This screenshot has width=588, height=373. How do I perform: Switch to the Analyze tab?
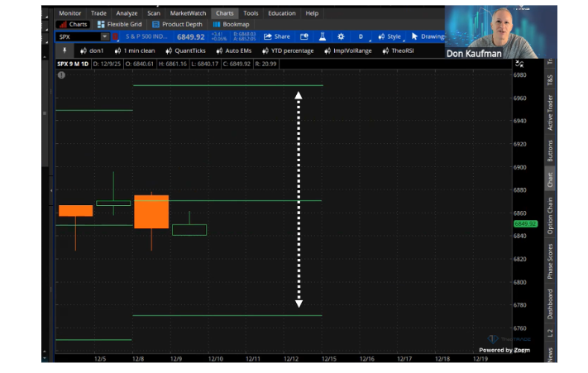pyautogui.click(x=127, y=13)
